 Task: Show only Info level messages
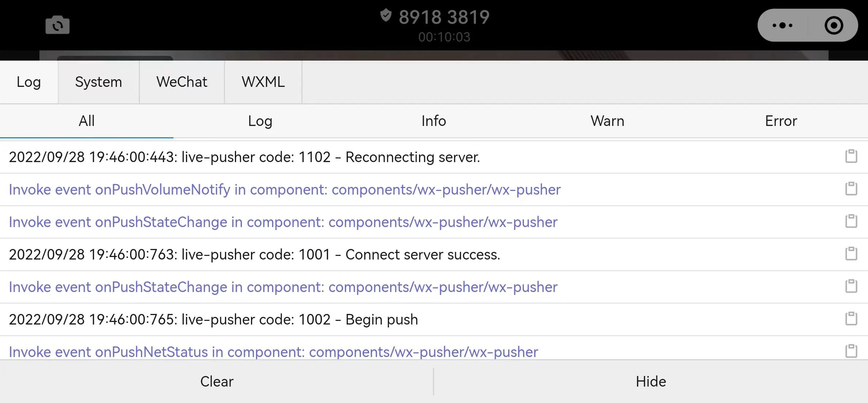(x=434, y=121)
